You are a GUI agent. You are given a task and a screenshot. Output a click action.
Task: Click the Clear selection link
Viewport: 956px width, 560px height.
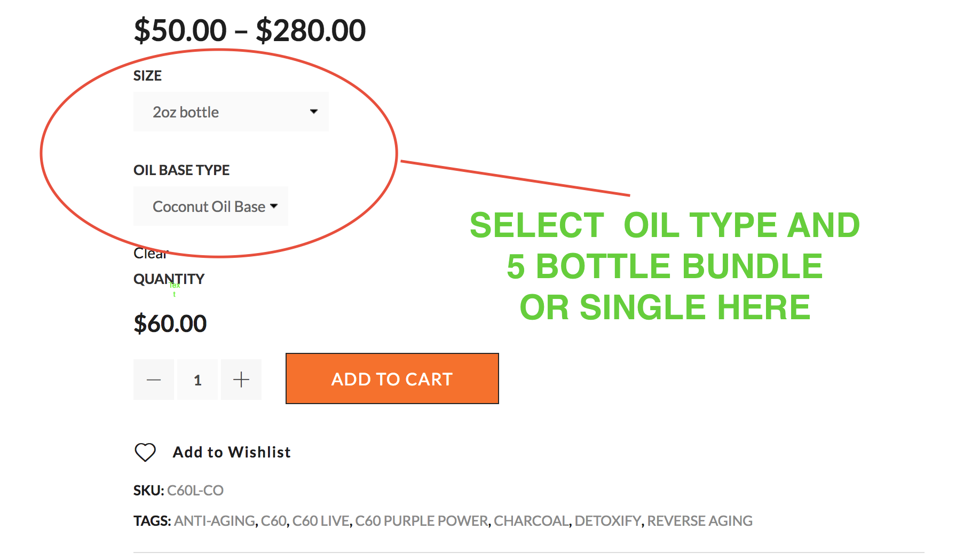(x=151, y=253)
